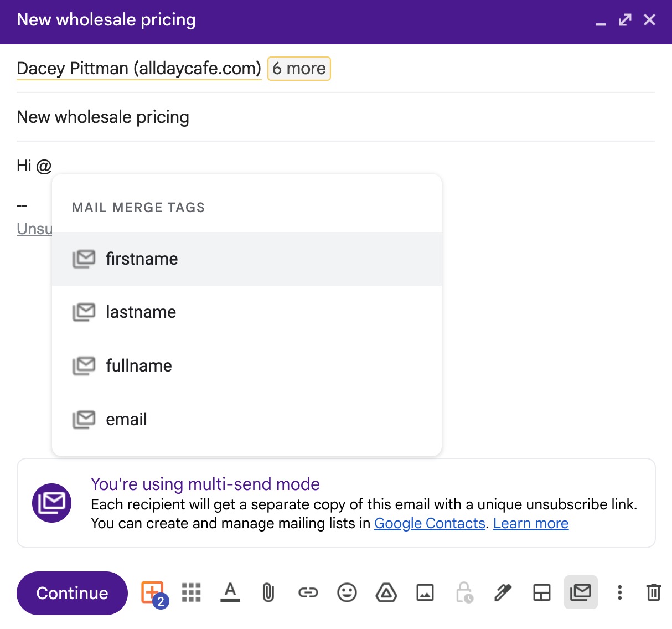The height and width of the screenshot is (629, 672).
Task: Turn off multi-send mode
Action: click(x=581, y=592)
